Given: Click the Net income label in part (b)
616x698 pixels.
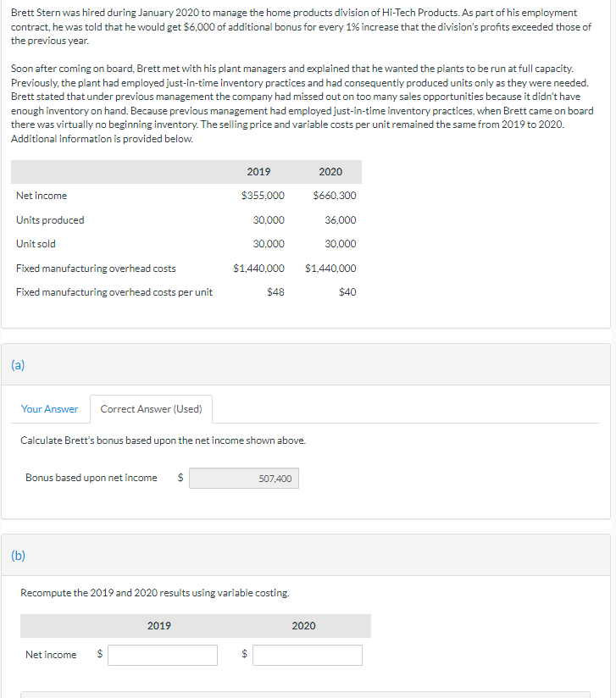Looking at the screenshot, I should click(51, 655).
